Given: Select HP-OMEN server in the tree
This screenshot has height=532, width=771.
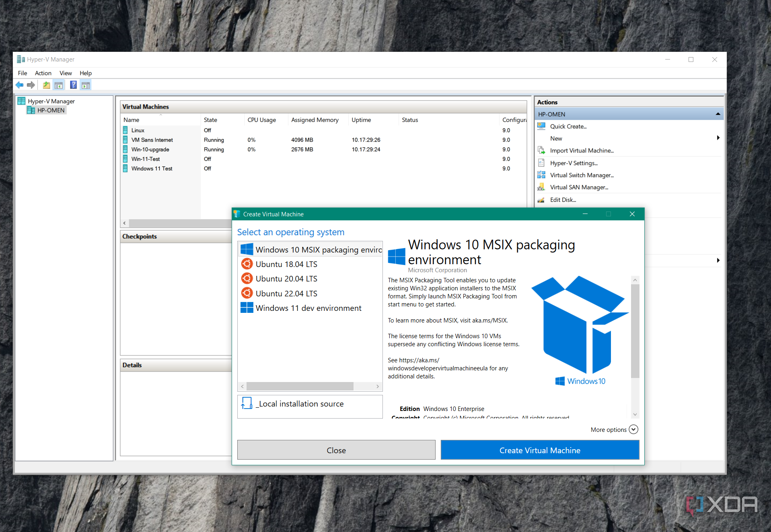Looking at the screenshot, I should [x=51, y=111].
